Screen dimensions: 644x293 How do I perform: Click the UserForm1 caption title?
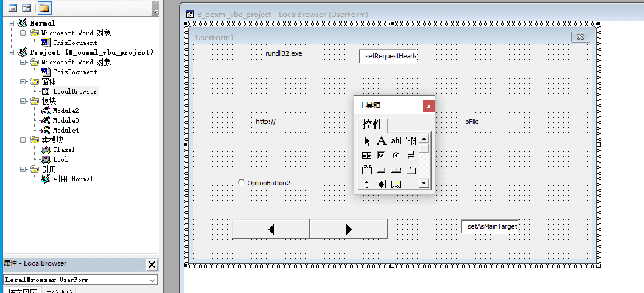pyautogui.click(x=214, y=37)
